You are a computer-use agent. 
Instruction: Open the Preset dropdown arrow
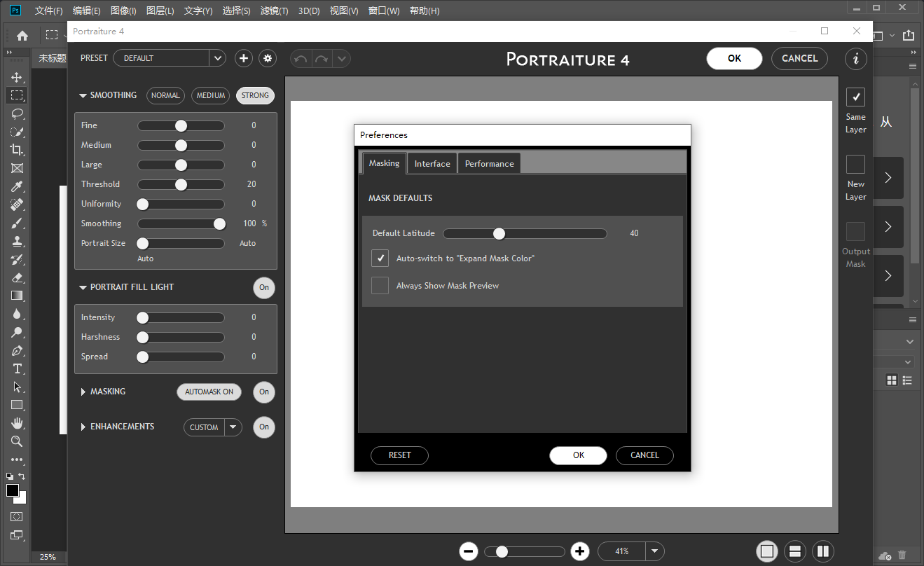coord(217,58)
